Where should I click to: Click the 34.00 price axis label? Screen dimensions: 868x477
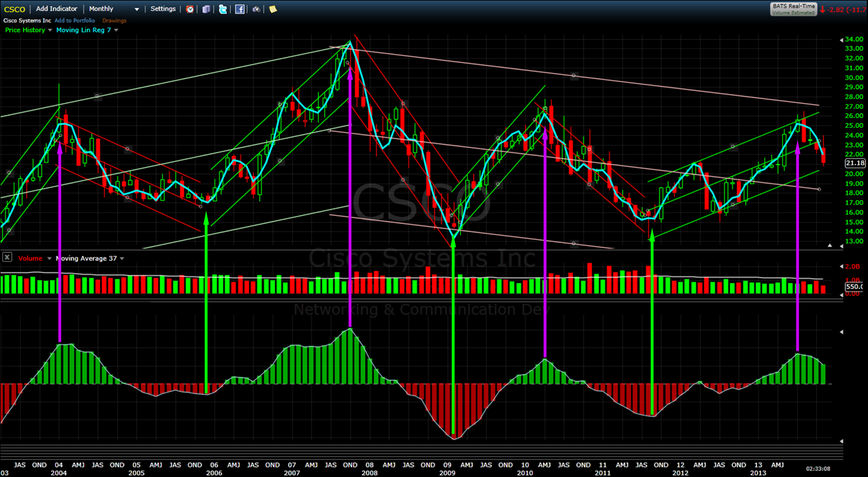coord(854,39)
